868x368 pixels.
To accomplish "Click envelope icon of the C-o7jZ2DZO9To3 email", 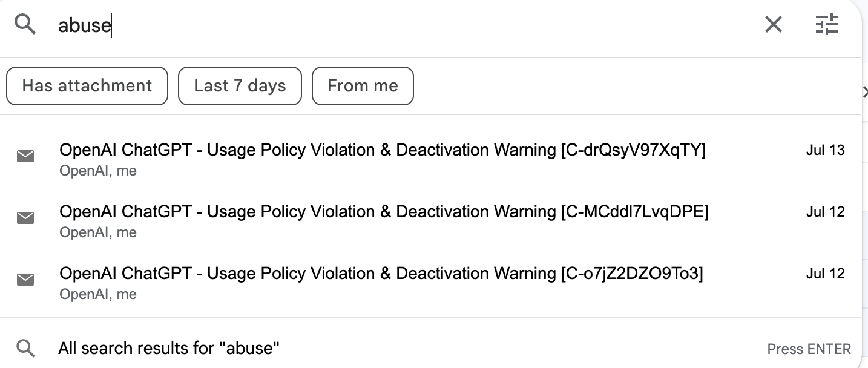I will (x=25, y=280).
